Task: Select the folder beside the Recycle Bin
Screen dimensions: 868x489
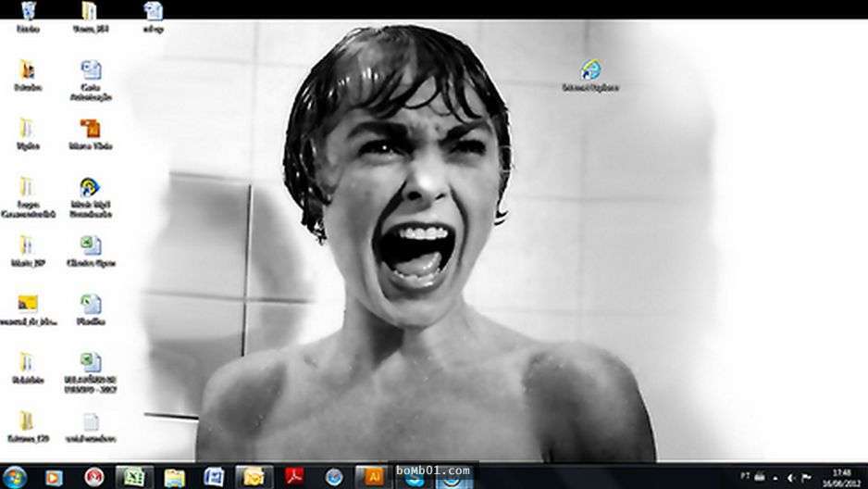Action: click(91, 18)
